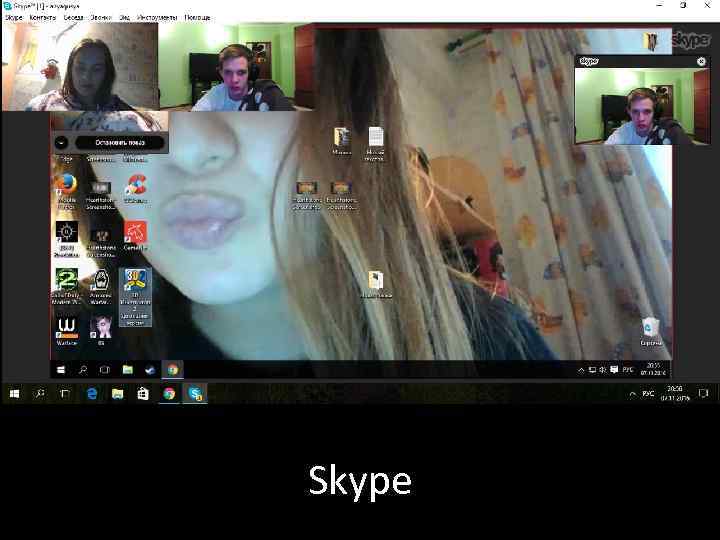Open the Hearthstone Screenshot file next to Firefox
The width and height of the screenshot is (720, 540).
(x=101, y=196)
